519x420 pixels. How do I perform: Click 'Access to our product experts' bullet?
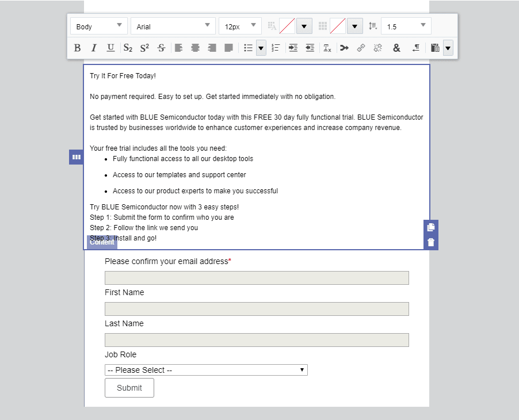coord(195,191)
